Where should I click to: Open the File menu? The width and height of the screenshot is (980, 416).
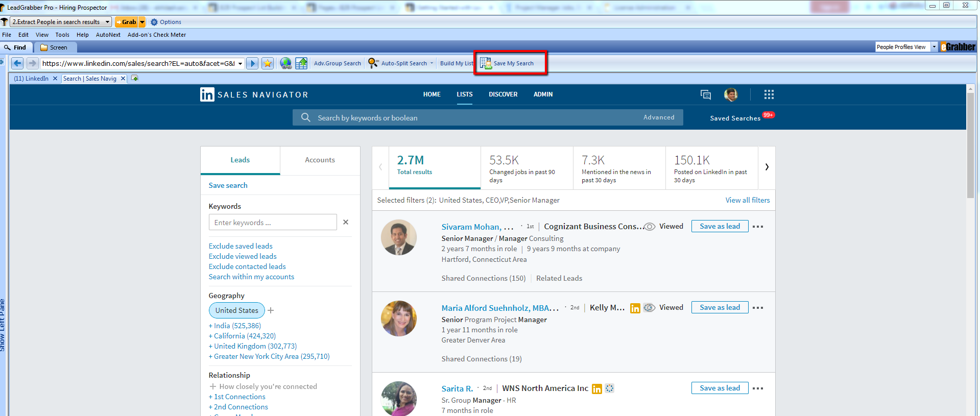point(7,35)
